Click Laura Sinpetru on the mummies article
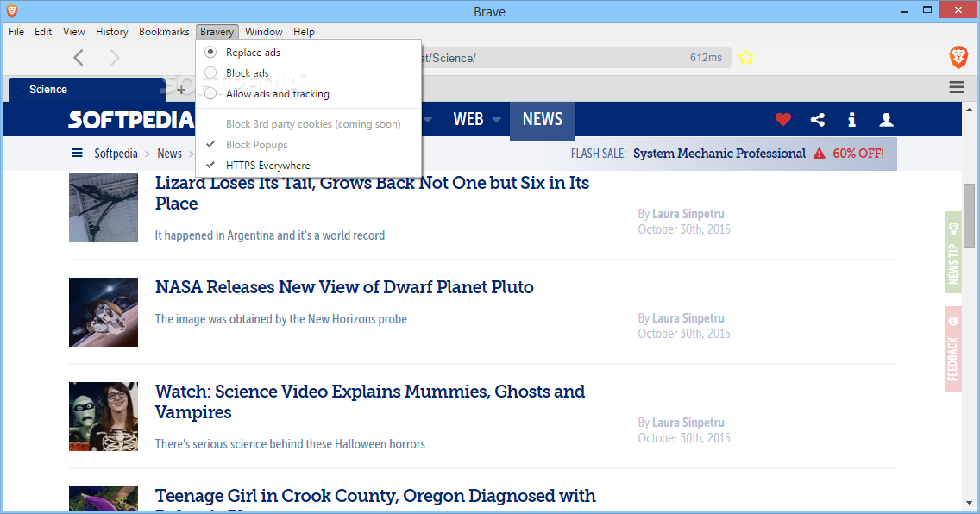This screenshot has height=514, width=980. (688, 423)
